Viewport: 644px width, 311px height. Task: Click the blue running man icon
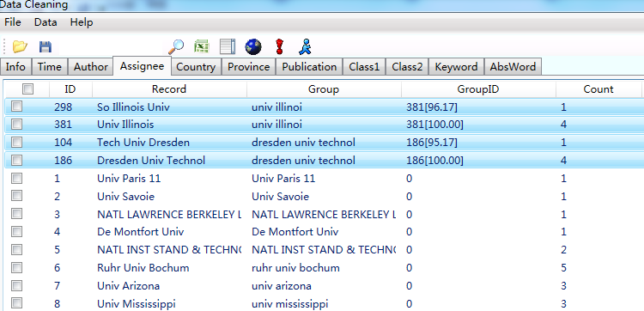[x=305, y=46]
